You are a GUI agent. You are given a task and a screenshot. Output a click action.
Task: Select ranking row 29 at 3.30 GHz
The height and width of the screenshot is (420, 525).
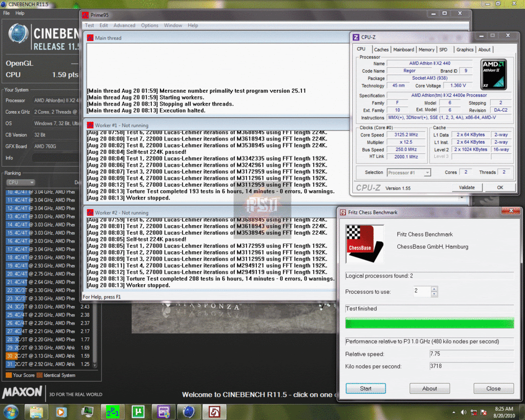(x=49, y=348)
